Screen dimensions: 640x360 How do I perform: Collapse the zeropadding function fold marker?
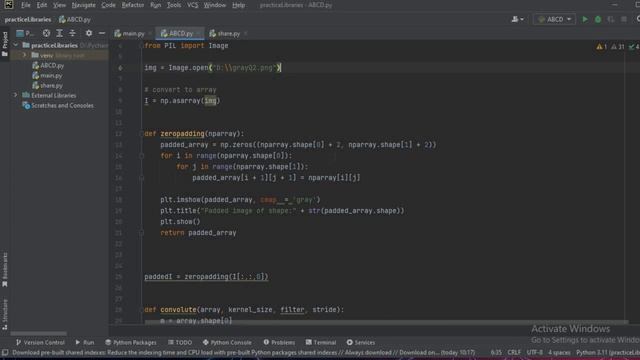(x=141, y=133)
